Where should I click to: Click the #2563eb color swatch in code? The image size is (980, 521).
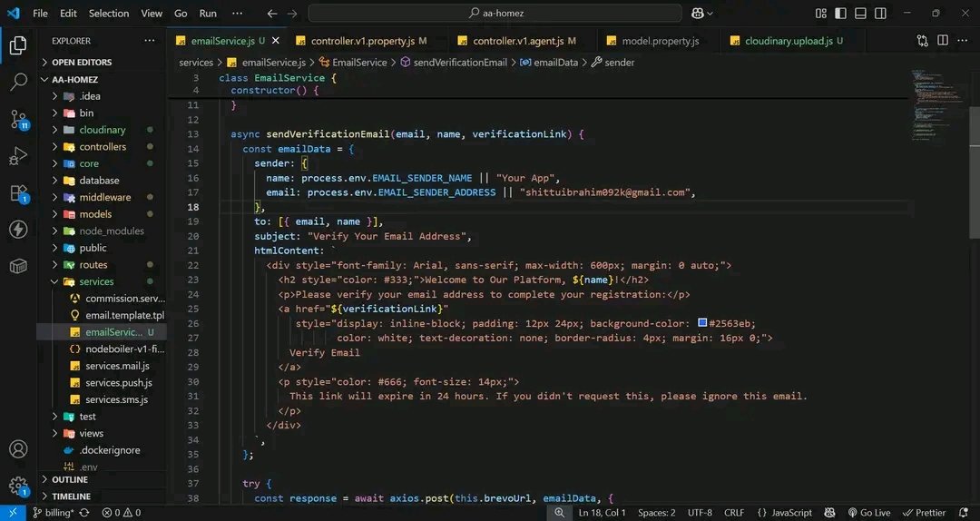702,323
